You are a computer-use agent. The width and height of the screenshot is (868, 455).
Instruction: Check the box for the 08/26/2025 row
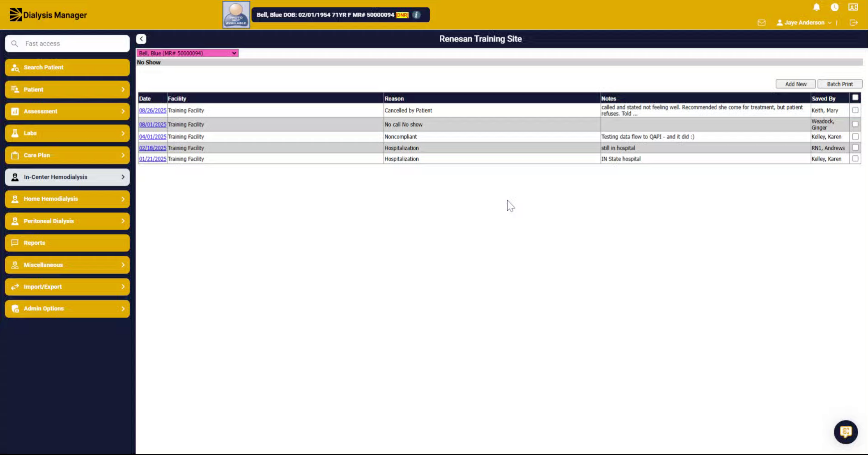click(x=855, y=110)
